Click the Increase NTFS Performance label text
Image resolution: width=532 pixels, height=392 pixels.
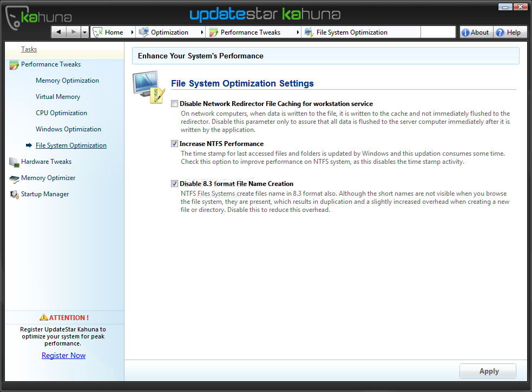tap(221, 144)
